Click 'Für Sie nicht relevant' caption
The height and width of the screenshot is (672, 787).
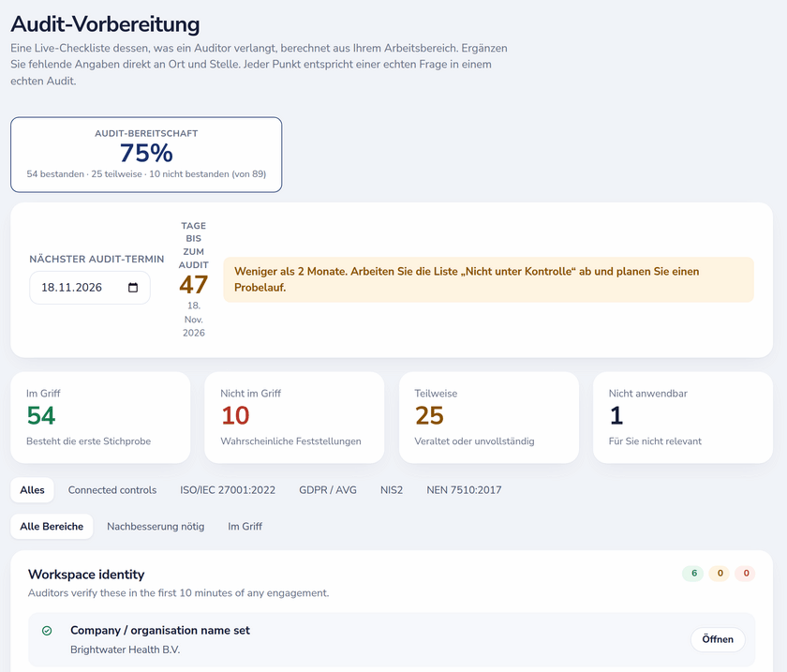pos(655,441)
